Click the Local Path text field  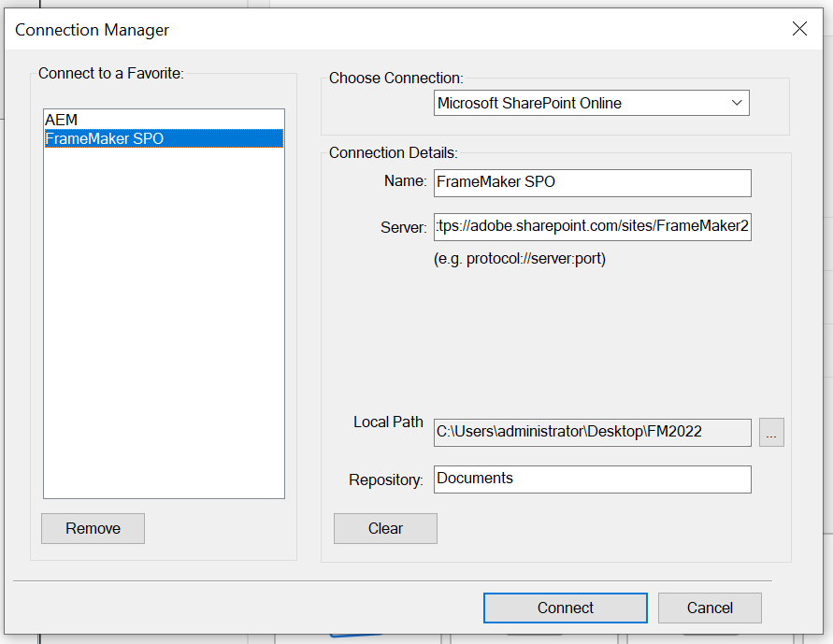pos(593,433)
